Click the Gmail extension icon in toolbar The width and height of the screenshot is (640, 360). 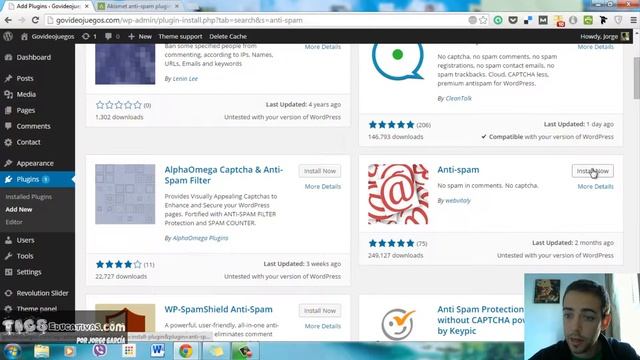click(543, 20)
